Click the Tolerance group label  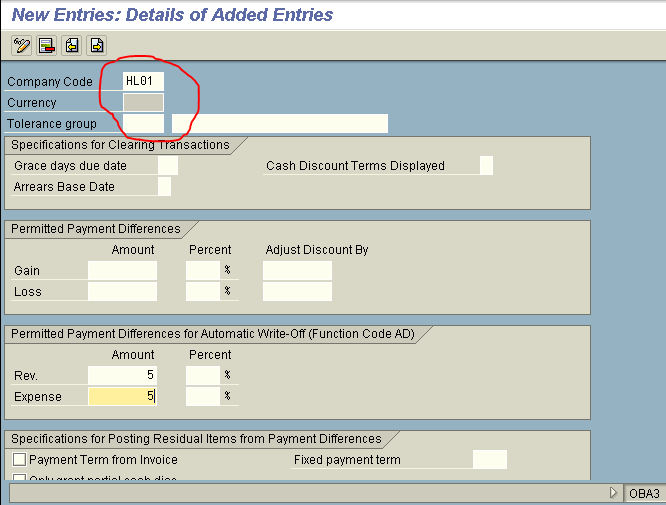pyautogui.click(x=52, y=124)
